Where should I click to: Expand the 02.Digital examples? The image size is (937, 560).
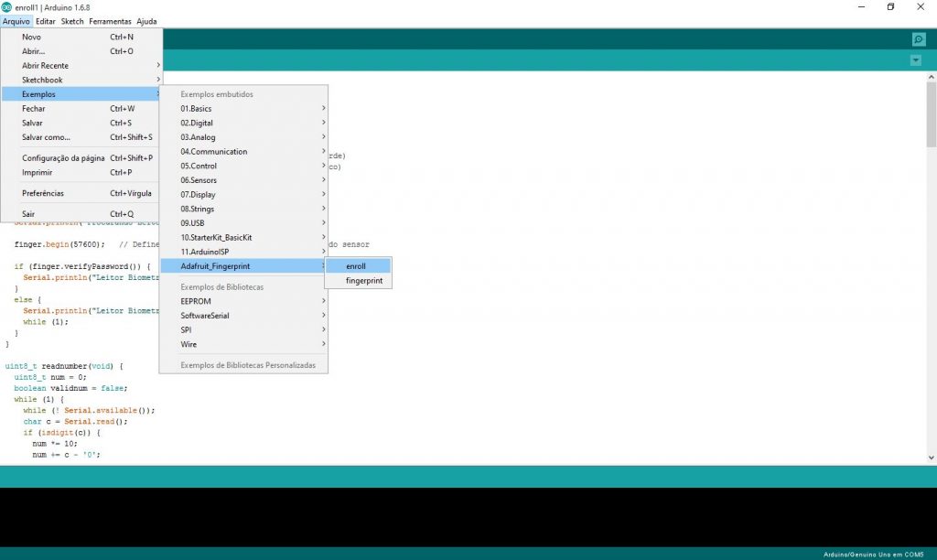243,124
